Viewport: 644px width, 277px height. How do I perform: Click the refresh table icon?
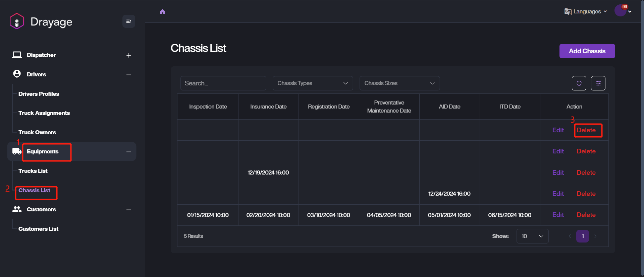point(579,83)
